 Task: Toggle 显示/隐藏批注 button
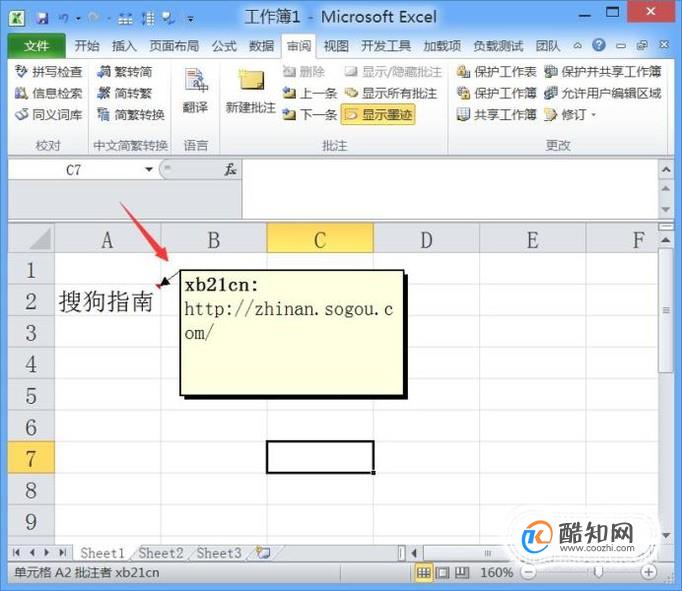[393, 71]
